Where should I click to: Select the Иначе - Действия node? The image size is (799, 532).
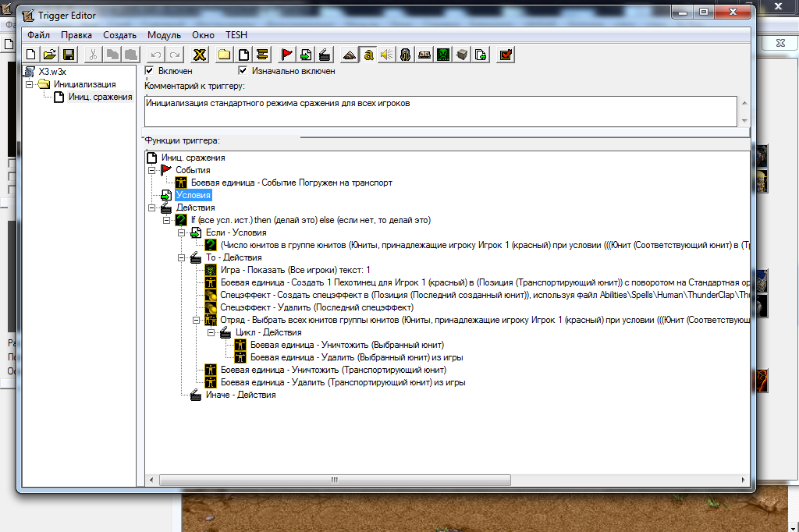tap(240, 395)
